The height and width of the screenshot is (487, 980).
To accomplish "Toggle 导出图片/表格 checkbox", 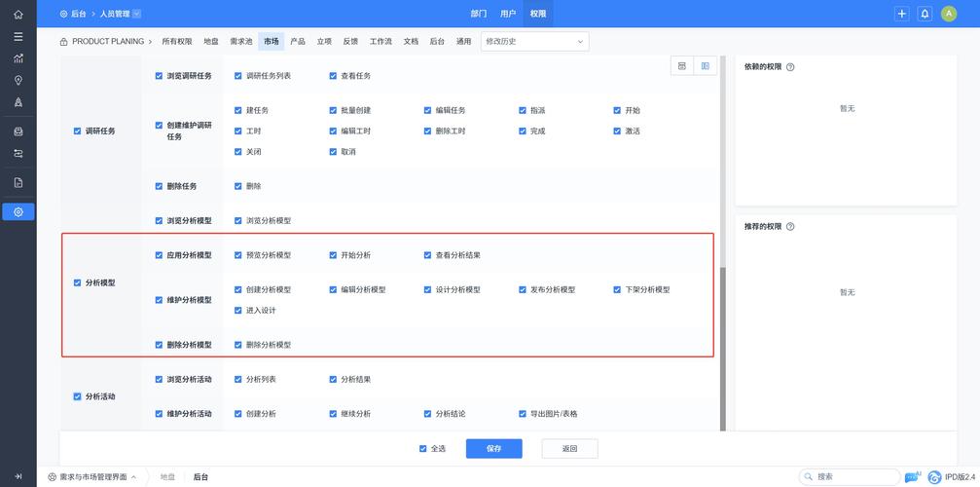I will (523, 413).
